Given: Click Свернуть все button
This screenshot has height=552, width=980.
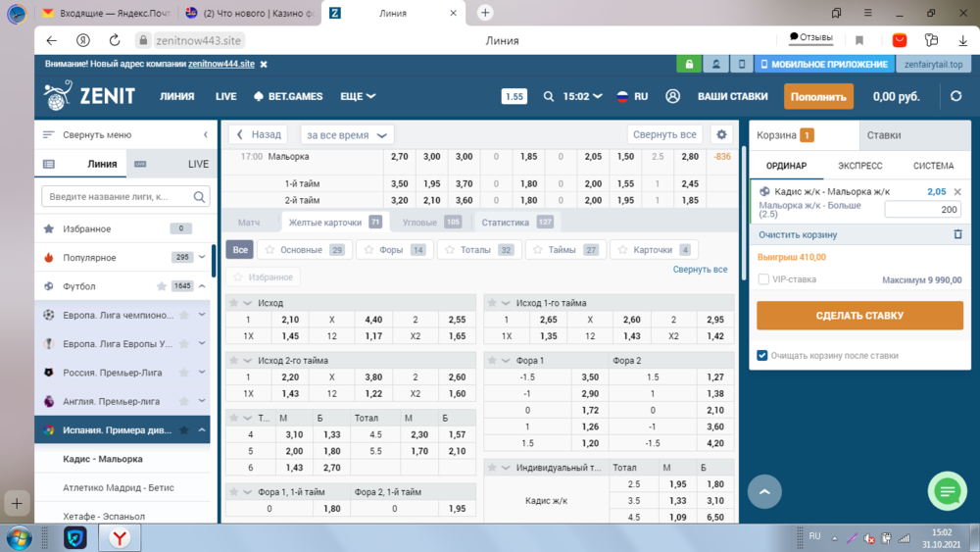Looking at the screenshot, I should [x=664, y=134].
